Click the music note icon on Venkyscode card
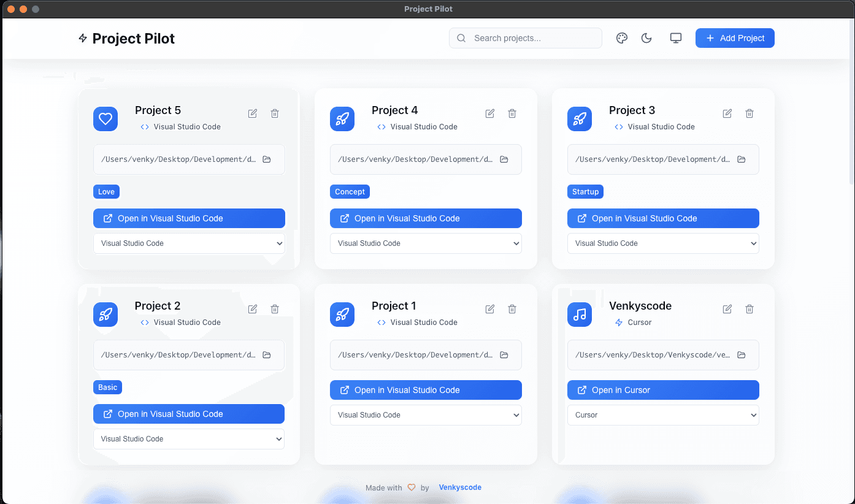Viewport: 855px width, 504px height. (x=580, y=315)
